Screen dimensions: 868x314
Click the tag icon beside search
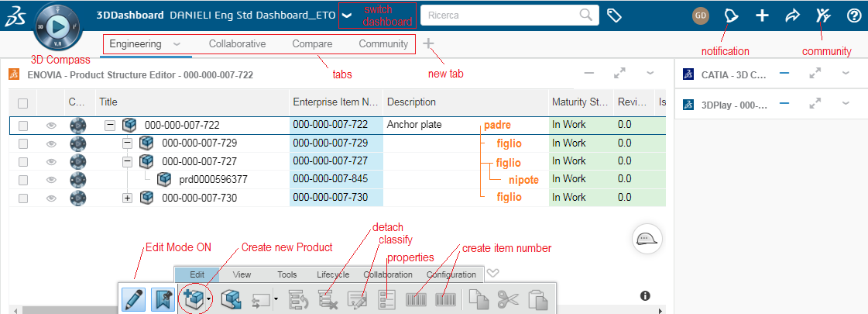pyautogui.click(x=615, y=16)
